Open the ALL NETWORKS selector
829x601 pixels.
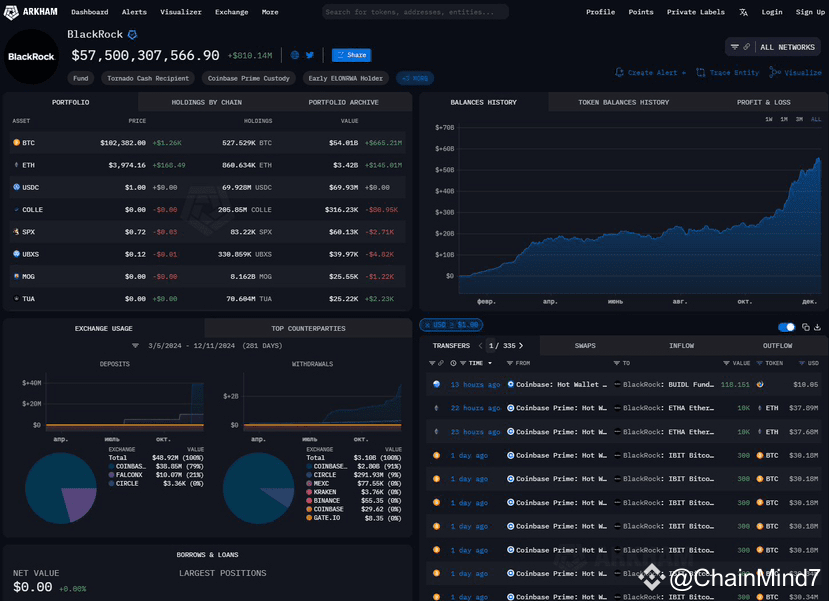tap(787, 48)
